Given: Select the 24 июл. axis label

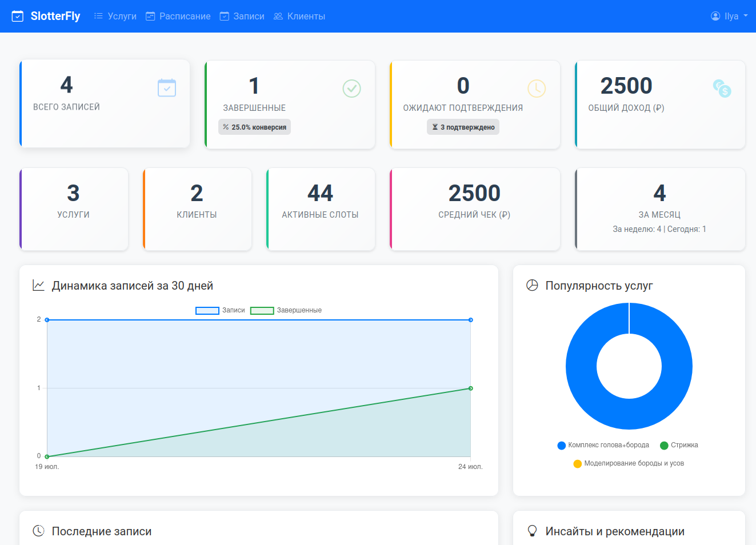Looking at the screenshot, I should (470, 467).
